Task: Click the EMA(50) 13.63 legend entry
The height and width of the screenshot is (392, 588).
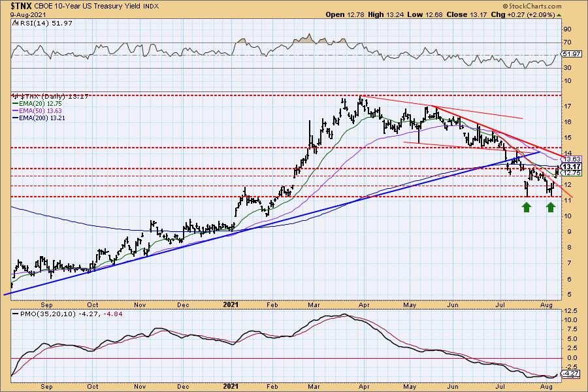Action: (x=37, y=110)
